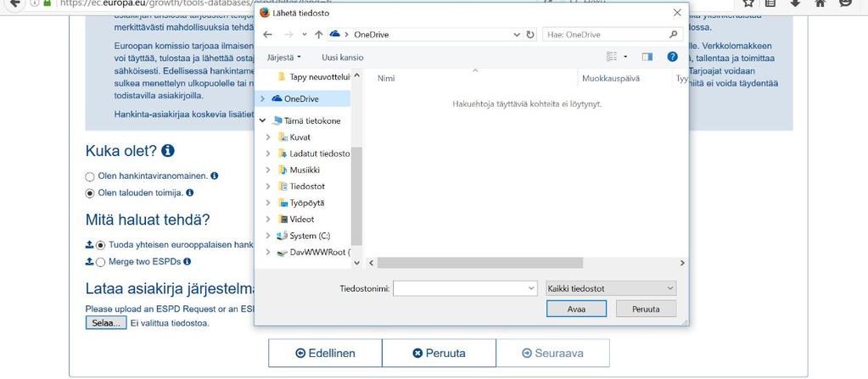Image resolution: width=868 pixels, height=379 pixels.
Task: Expand the System (C:) drive chevron
Action: 268,236
